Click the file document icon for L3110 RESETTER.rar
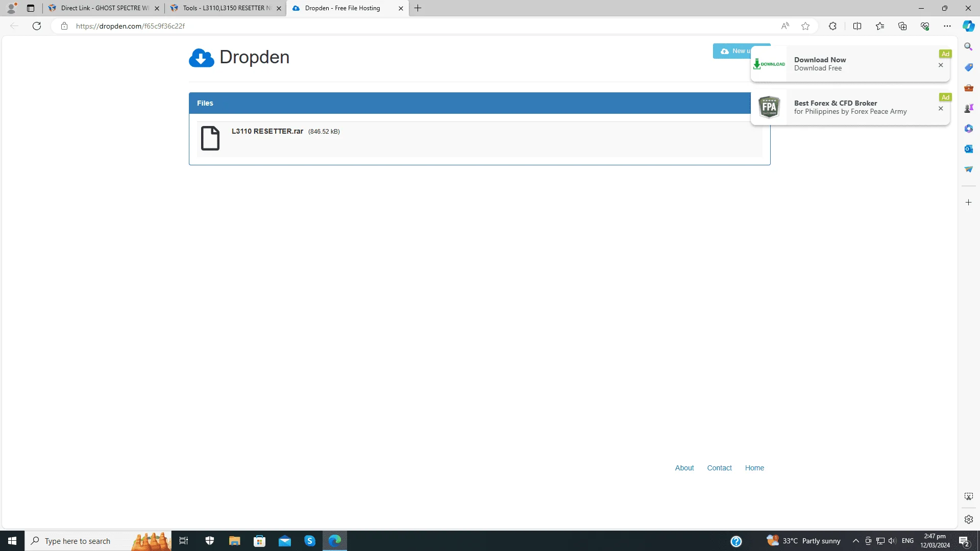Screen dimensions: 980x551 [210, 138]
